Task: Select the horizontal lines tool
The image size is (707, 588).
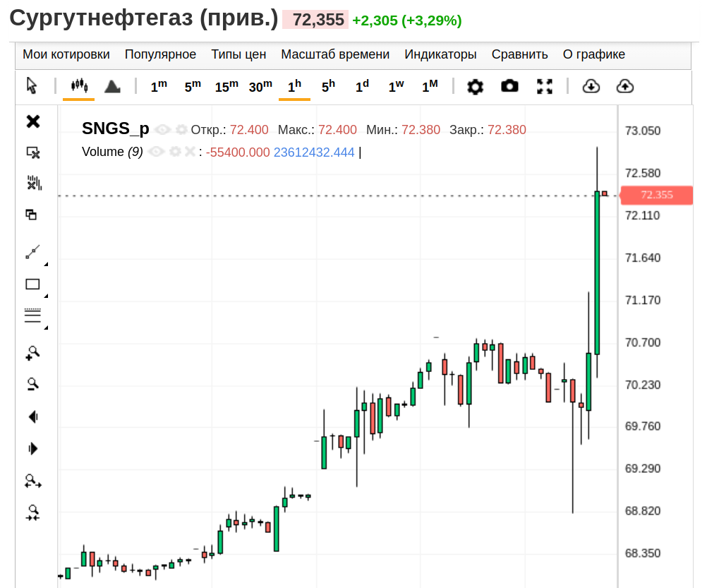Action: (x=32, y=316)
